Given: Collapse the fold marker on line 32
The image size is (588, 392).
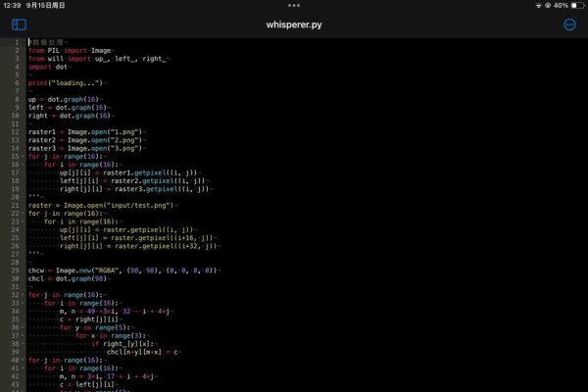Looking at the screenshot, I should coord(23,295).
